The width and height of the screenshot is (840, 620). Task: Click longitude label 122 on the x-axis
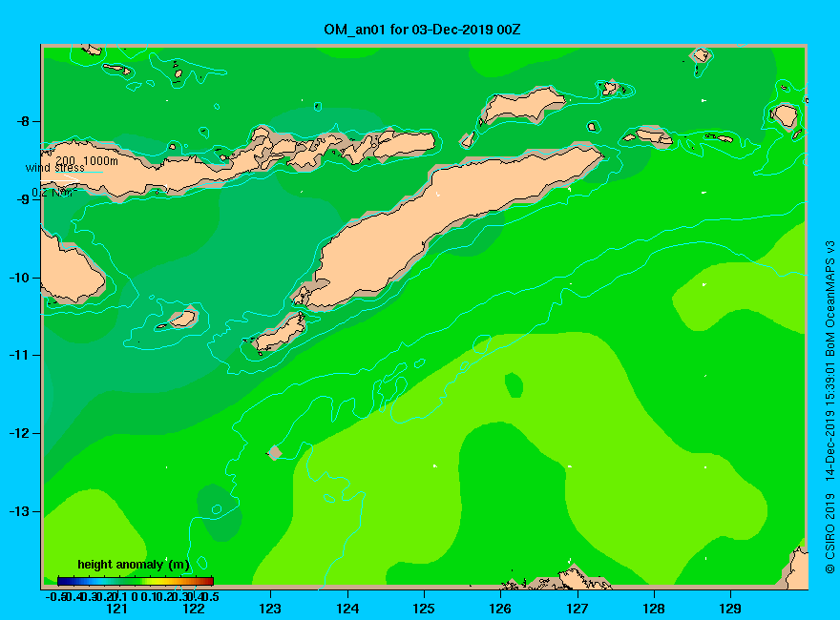pos(194,609)
